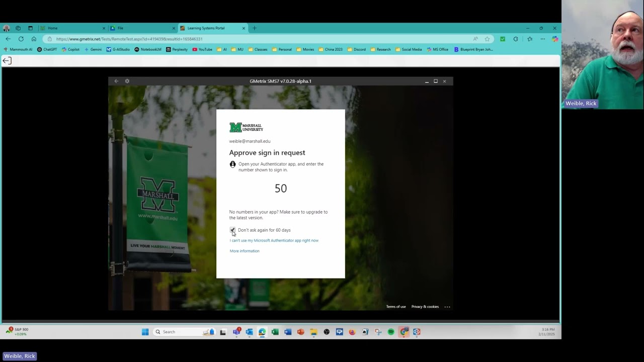
Task: Expand the MU bookmarks folder
Action: (x=237, y=49)
